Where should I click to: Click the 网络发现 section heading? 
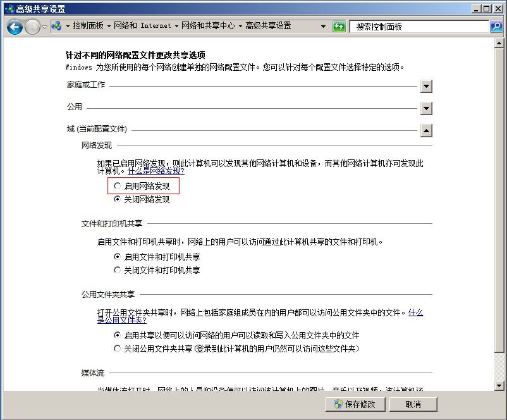pos(96,145)
